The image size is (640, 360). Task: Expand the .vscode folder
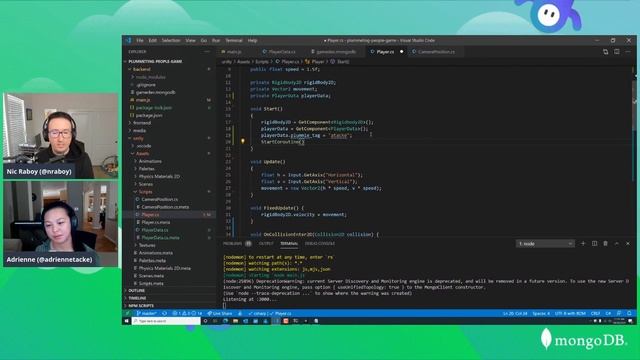pyautogui.click(x=144, y=146)
